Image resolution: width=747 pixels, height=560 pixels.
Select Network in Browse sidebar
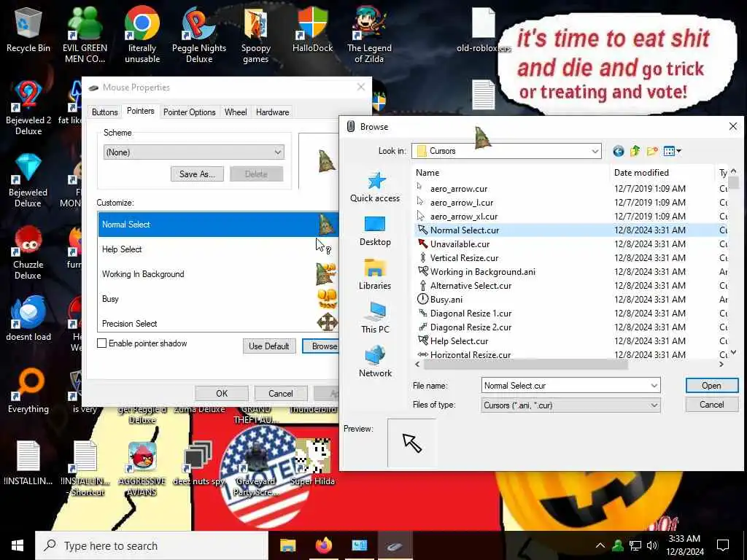pos(376,362)
